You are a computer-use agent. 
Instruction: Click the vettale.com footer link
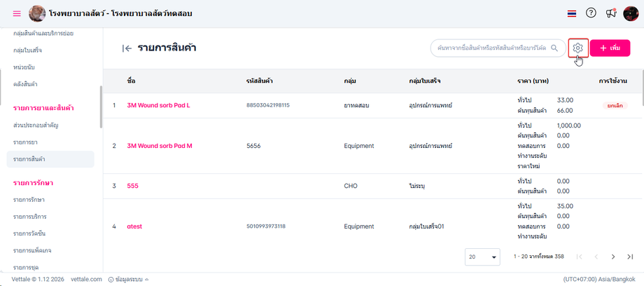(x=87, y=279)
